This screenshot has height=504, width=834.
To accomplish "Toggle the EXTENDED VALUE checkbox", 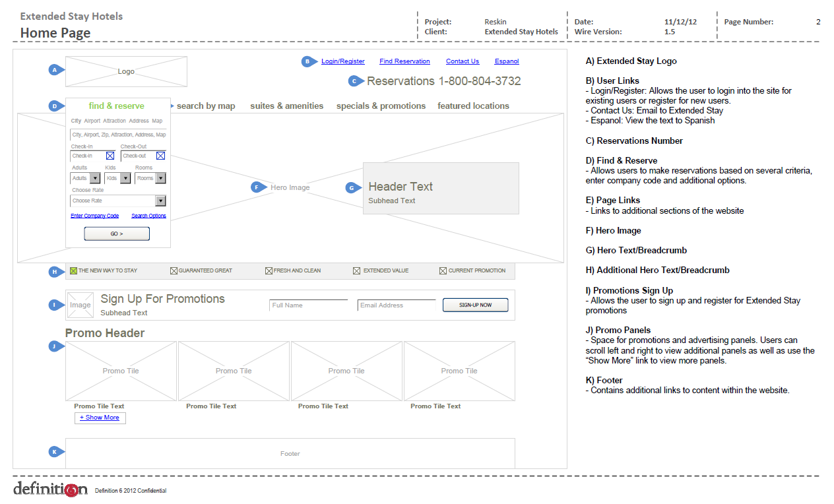I will [357, 270].
